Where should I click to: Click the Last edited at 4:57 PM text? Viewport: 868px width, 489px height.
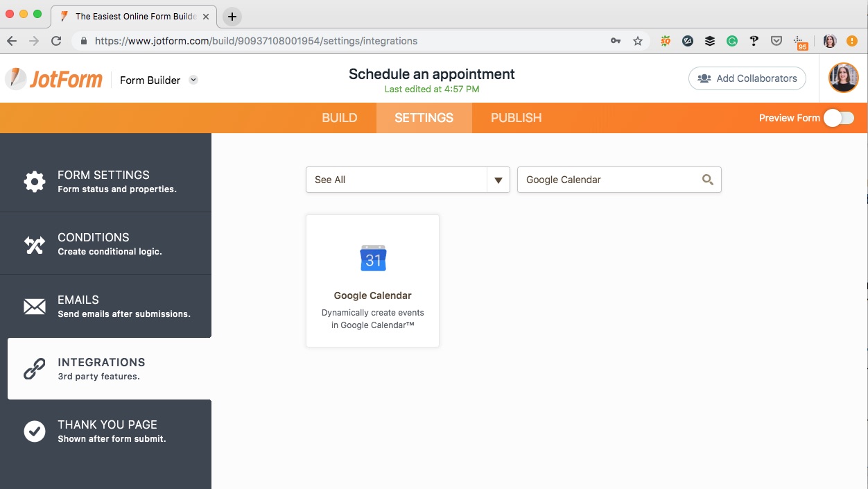432,89
